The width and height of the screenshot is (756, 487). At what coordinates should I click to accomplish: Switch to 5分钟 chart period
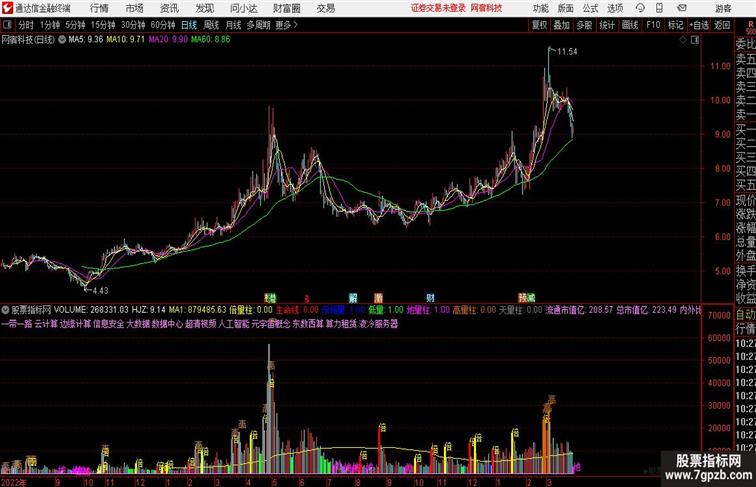tap(75, 25)
